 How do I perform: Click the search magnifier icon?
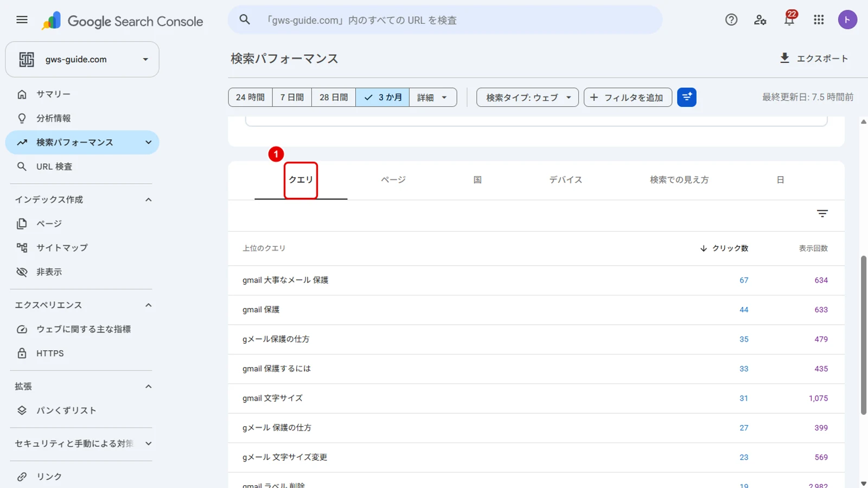click(x=245, y=20)
